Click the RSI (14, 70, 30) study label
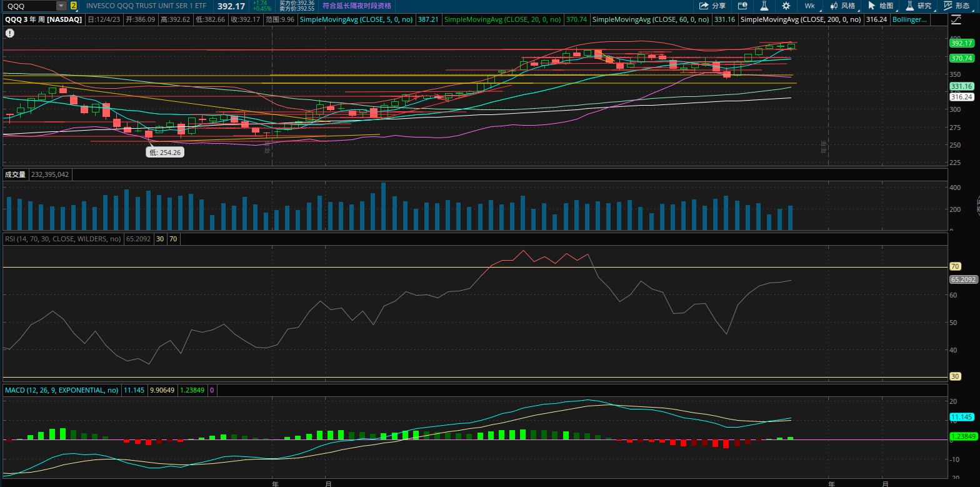The image size is (980, 487). pos(62,239)
